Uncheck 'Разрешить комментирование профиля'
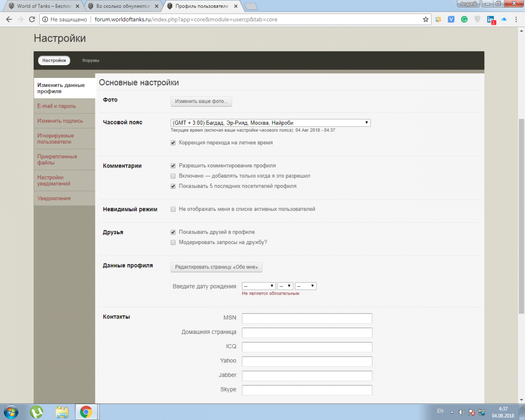This screenshot has width=525, height=420. (x=173, y=166)
